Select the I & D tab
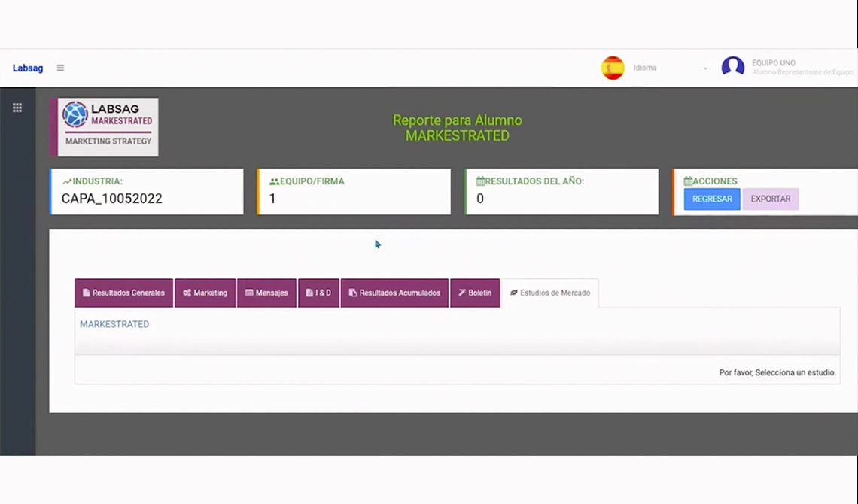858x504 pixels. tap(318, 293)
